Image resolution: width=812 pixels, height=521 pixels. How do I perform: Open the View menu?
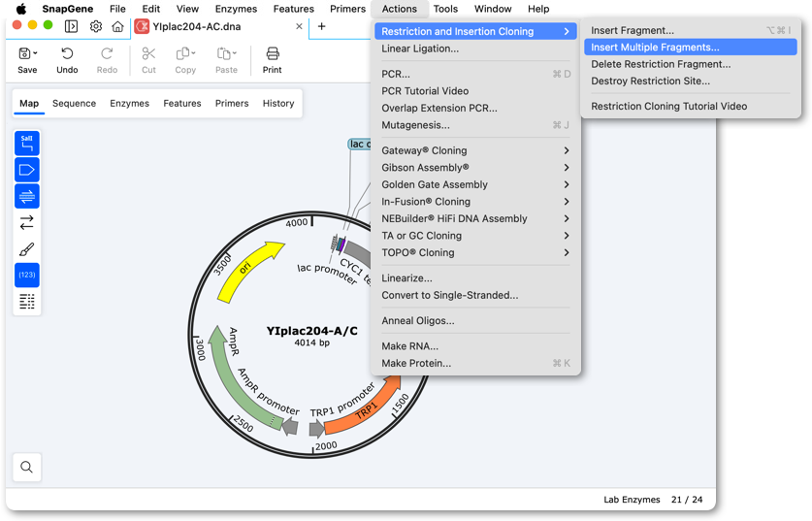tap(187, 9)
